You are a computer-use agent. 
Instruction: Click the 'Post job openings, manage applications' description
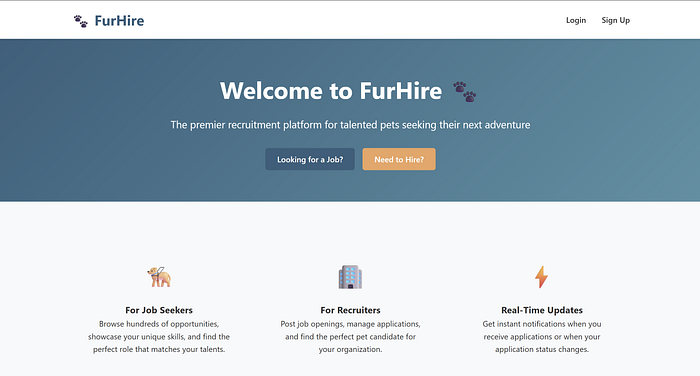click(350, 337)
